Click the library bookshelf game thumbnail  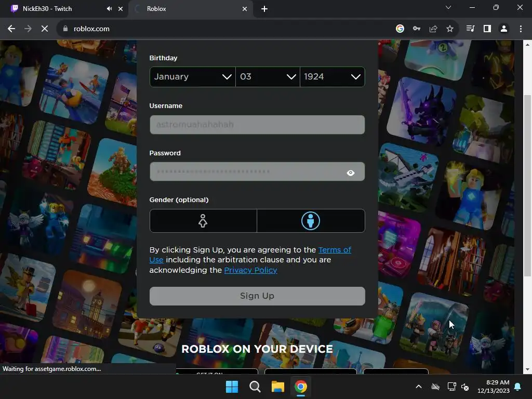click(451, 261)
